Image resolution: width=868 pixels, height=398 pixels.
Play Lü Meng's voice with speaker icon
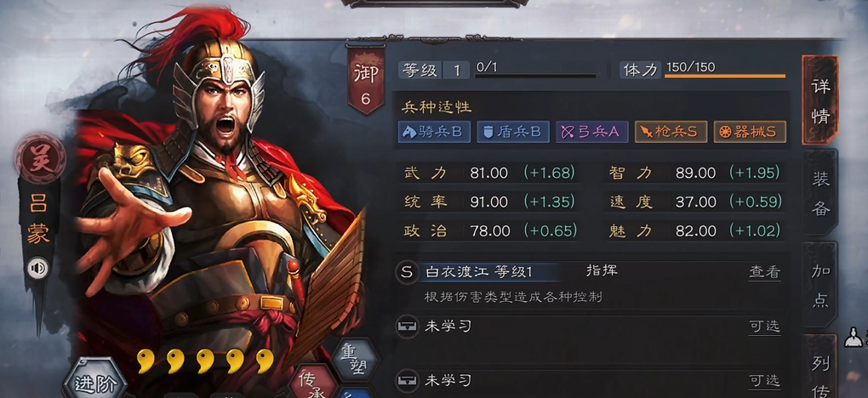(38, 269)
